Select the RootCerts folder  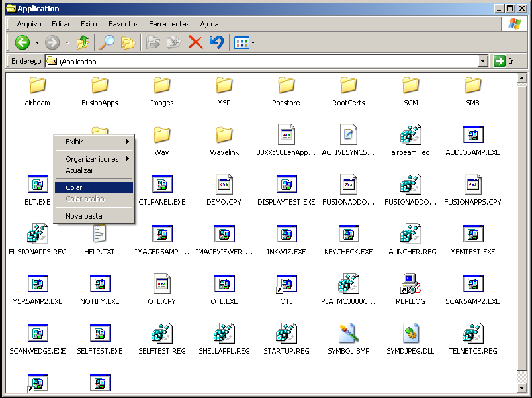[349, 85]
